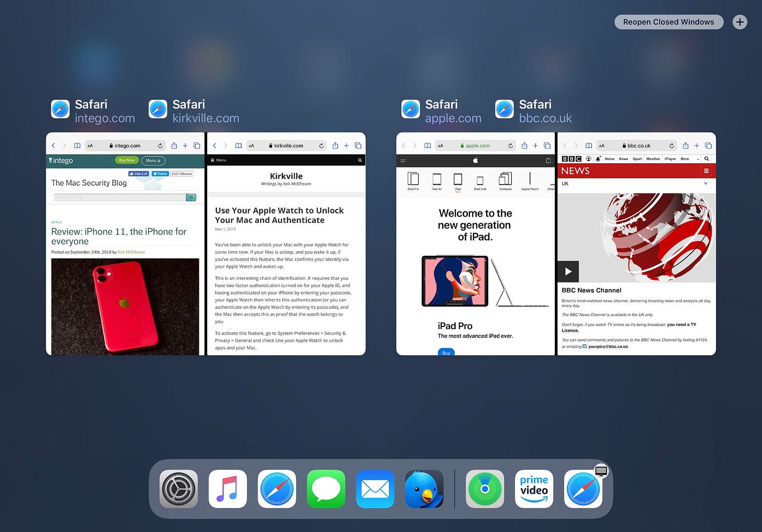Expand More dropdown in BBC navigation
This screenshot has height=532, width=762.
(689, 159)
